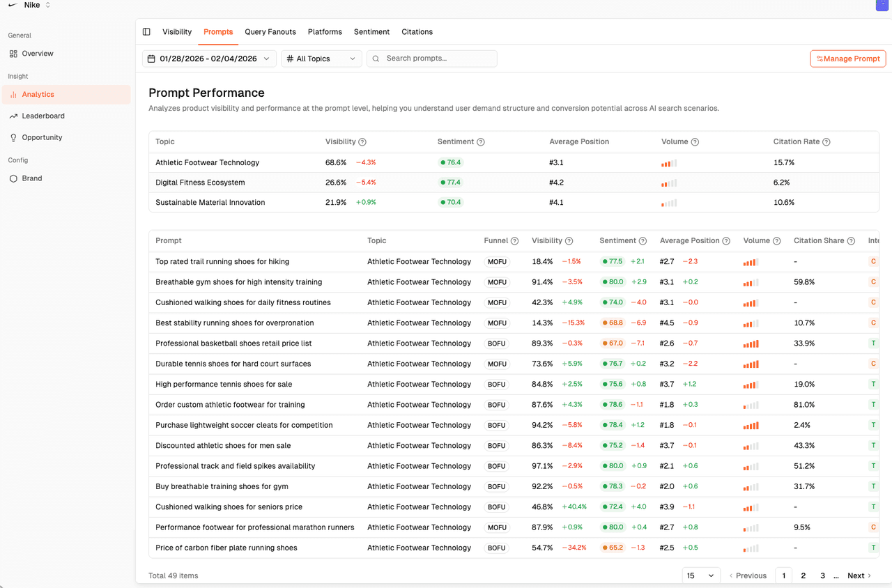Viewport: 892px width, 588px height.
Task: Click MOFU tag on Breathable gym shoes row
Action: click(x=497, y=283)
